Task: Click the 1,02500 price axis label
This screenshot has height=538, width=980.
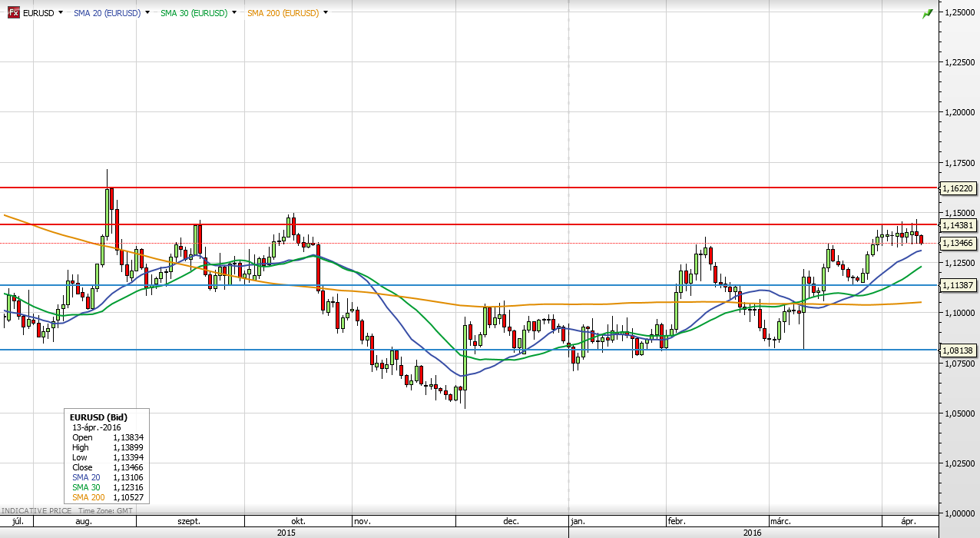Action: [x=958, y=463]
